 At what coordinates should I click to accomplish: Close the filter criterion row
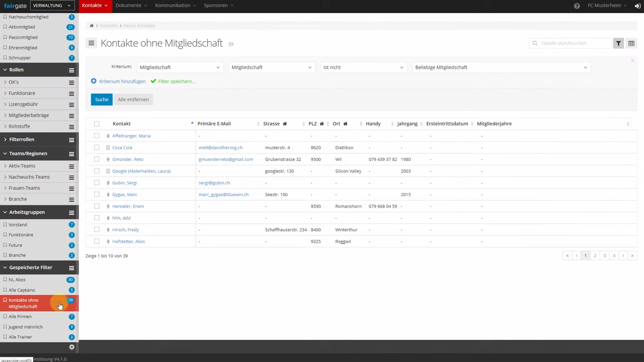[x=632, y=61]
